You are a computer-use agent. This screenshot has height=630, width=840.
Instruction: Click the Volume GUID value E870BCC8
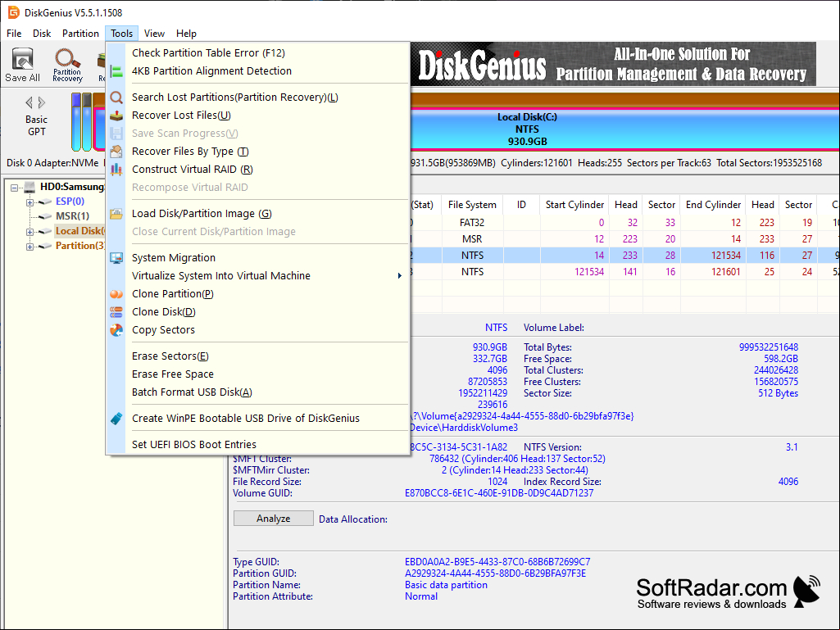(x=499, y=493)
